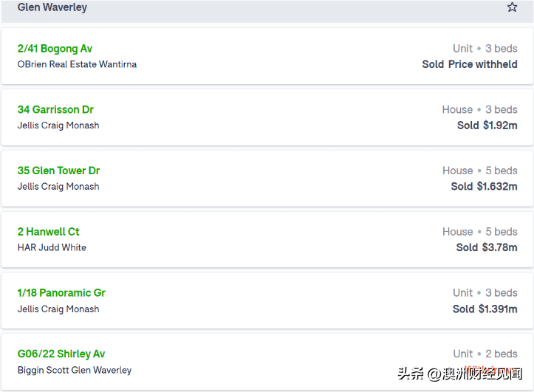
Task: Open the 1/18 Panoramic Gr listing
Action: pos(61,292)
